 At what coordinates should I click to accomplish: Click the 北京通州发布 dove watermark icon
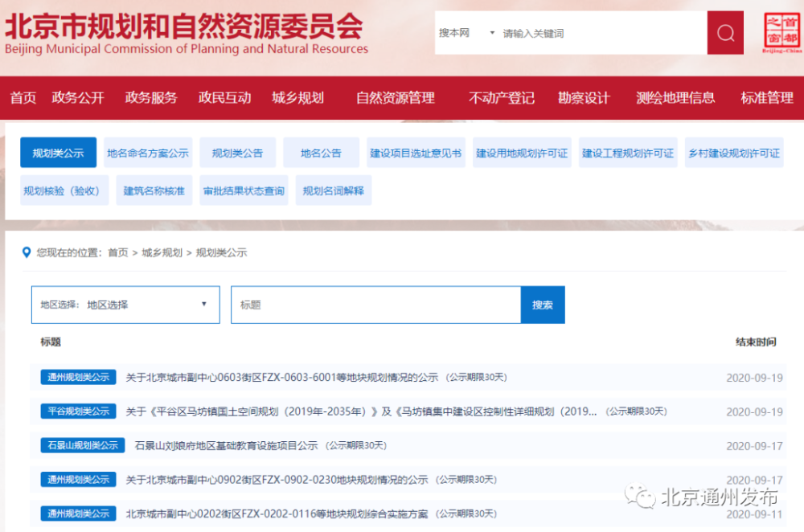[640, 497]
